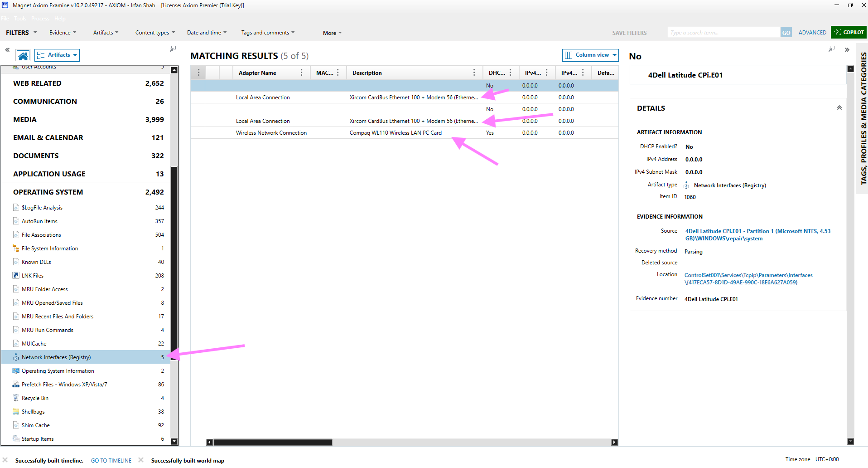Screen dimensions: 868x468
Task: Open the Help menu
Action: point(60,19)
